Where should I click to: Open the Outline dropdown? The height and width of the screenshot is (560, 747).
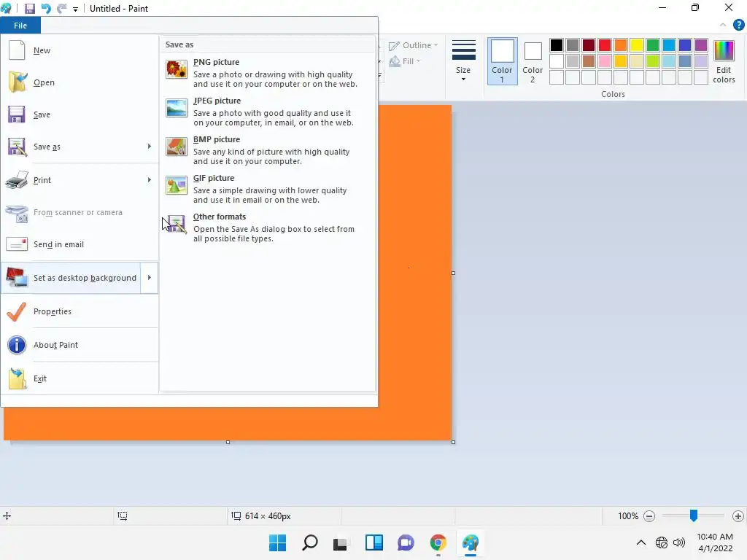coord(413,45)
